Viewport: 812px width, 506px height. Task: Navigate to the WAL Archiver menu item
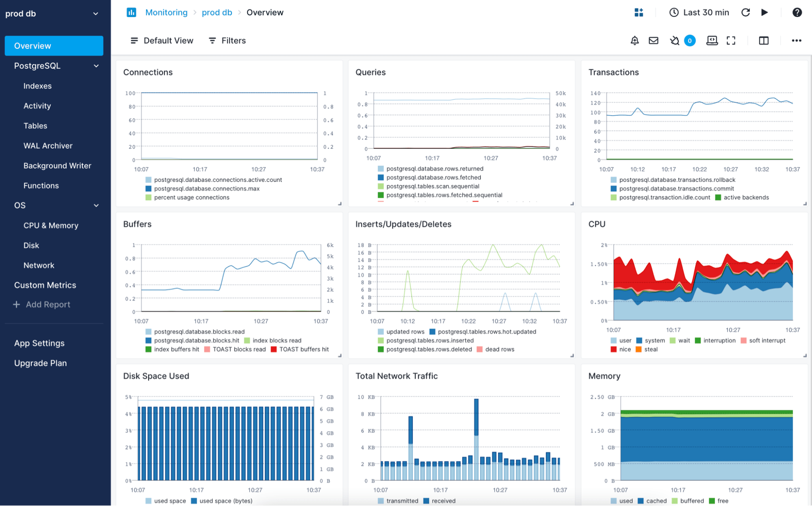point(48,146)
